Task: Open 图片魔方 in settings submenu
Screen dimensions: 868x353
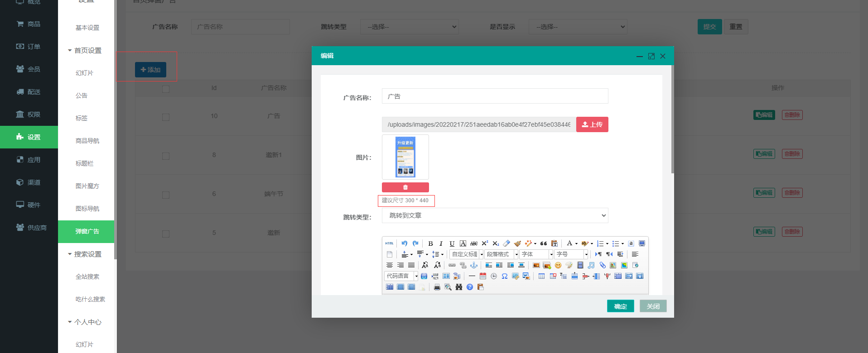Action: point(87,186)
